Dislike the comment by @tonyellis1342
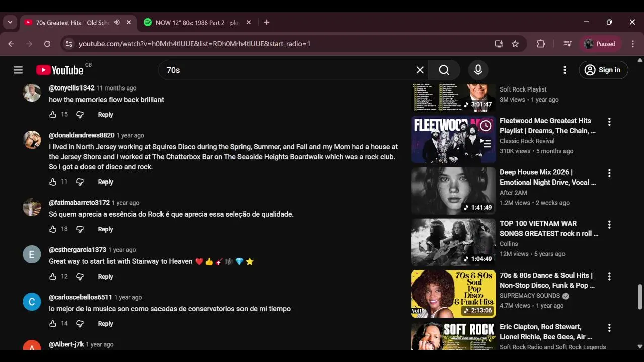 80,115
